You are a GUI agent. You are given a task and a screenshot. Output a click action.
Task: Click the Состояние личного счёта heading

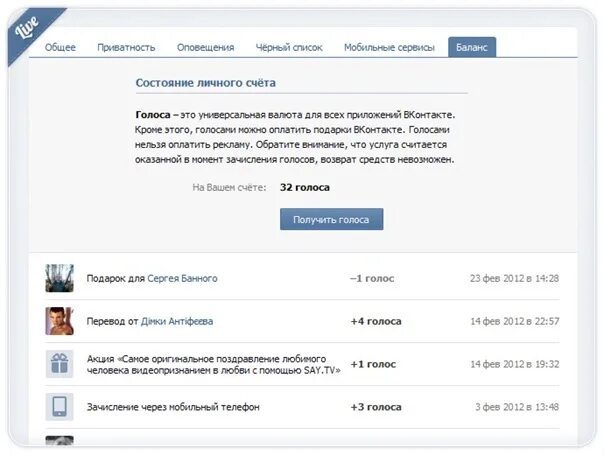tap(206, 83)
